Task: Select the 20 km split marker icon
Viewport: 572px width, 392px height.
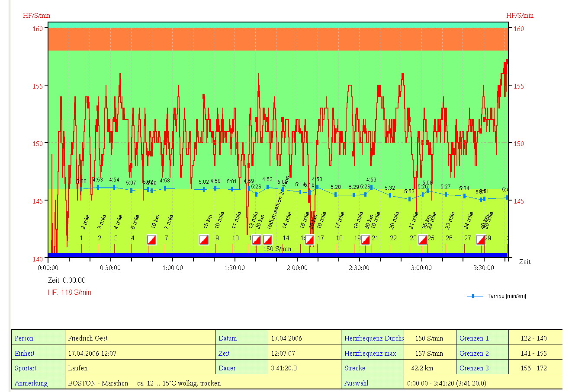Action: click(x=256, y=239)
